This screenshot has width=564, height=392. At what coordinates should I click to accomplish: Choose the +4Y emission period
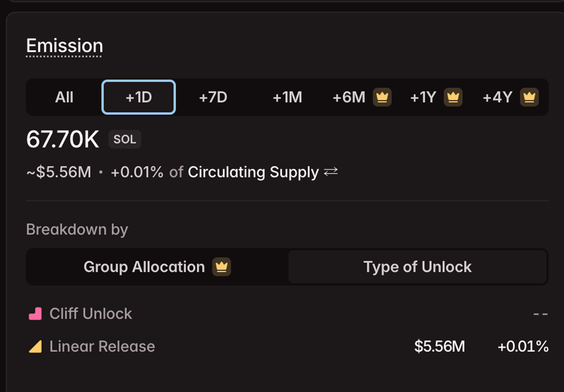pyautogui.click(x=497, y=97)
